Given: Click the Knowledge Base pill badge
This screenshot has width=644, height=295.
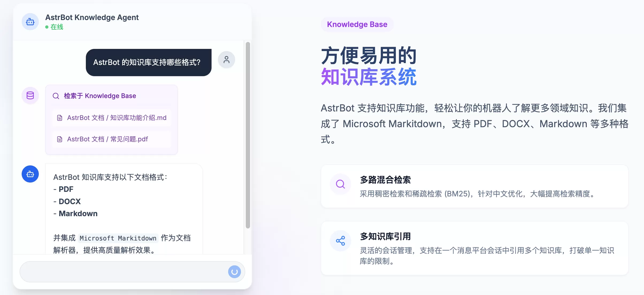Looking at the screenshot, I should coord(357,24).
